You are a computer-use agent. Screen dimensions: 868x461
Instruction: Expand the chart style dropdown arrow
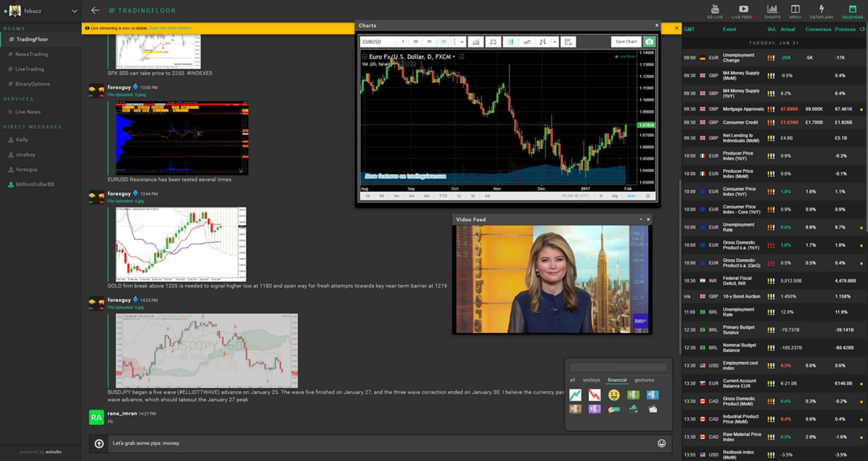click(554, 42)
